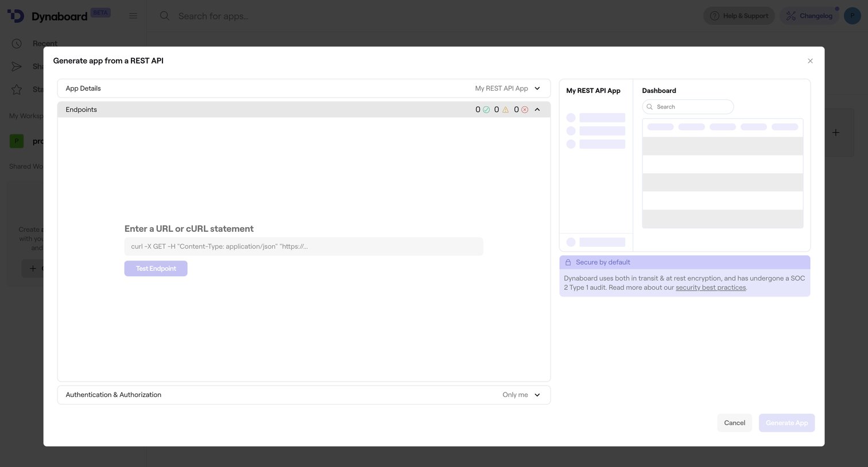Screen dimensions: 868x467
Task: Click the Secure by default banner text
Action: click(603, 262)
